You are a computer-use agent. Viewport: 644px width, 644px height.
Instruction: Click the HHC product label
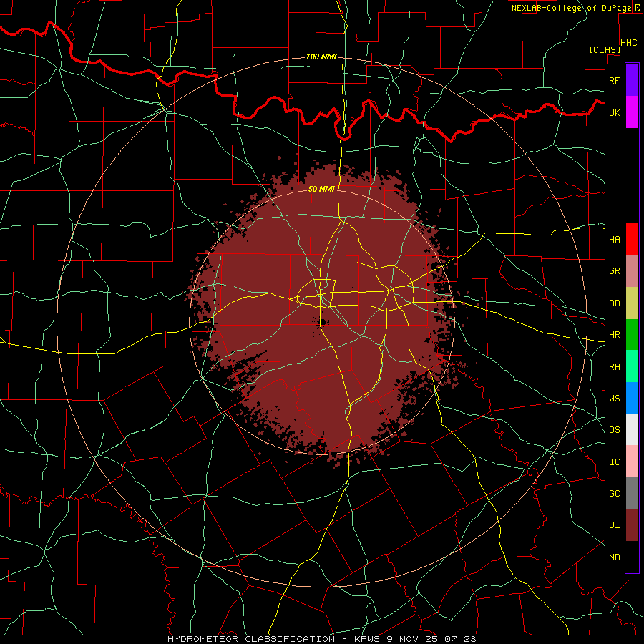[x=628, y=43]
